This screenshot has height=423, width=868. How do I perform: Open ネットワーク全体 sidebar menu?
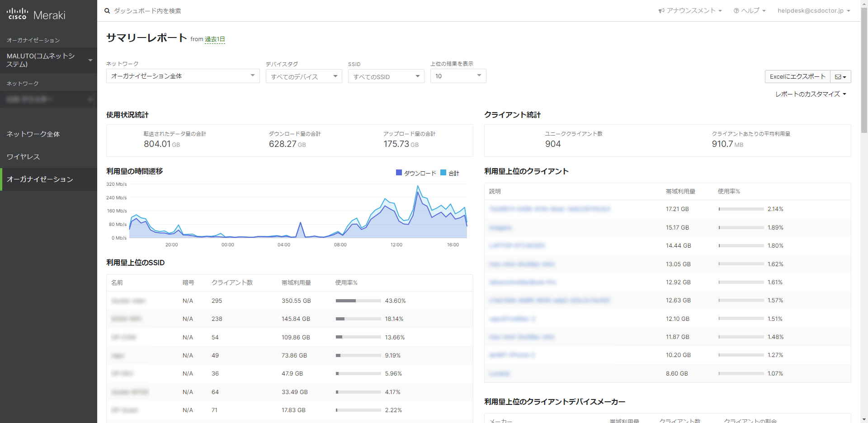point(48,134)
